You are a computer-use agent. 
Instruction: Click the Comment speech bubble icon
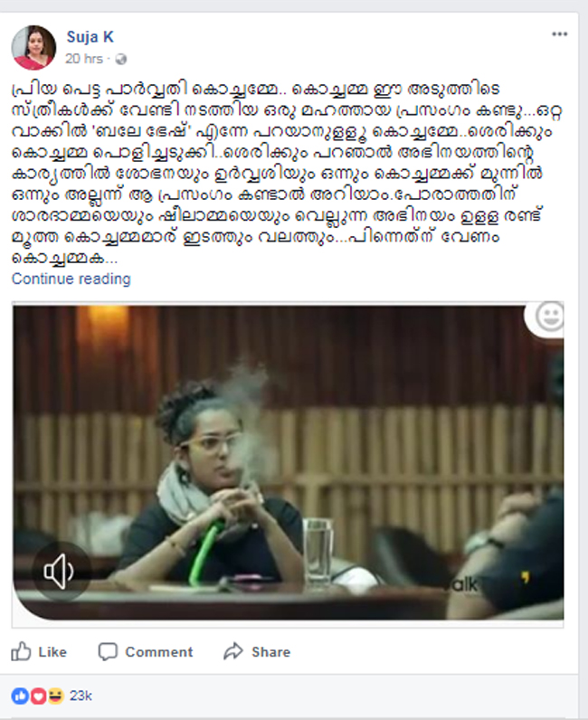(108, 651)
